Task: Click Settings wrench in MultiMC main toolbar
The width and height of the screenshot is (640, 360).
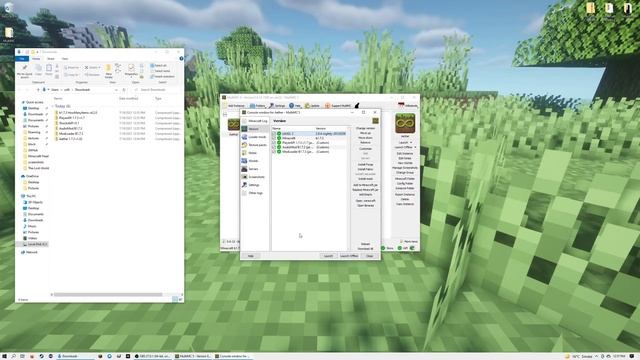Action: coord(277,106)
